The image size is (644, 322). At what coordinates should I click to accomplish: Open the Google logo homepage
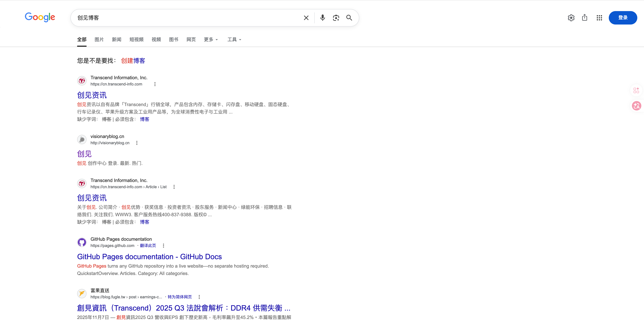pos(40,17)
